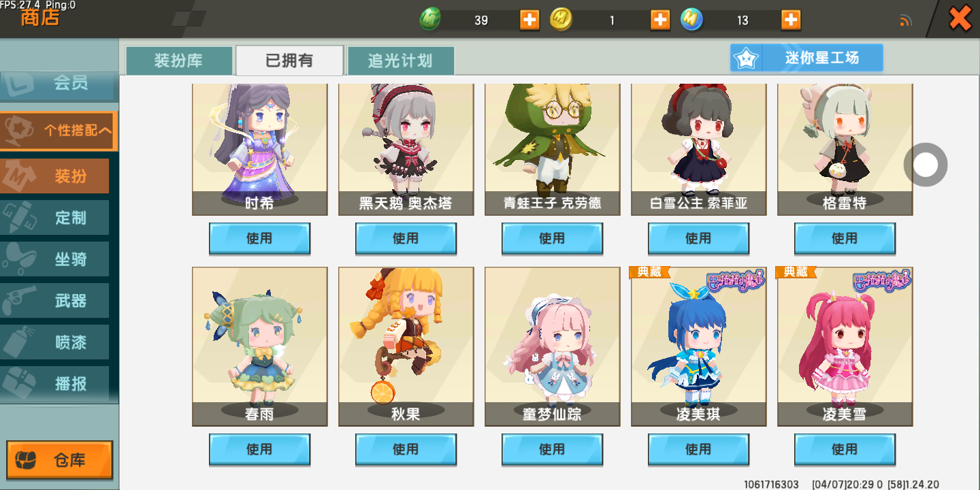The width and height of the screenshot is (980, 490).
Task: Collapse the 个性搭配 section
Action: tap(59, 131)
